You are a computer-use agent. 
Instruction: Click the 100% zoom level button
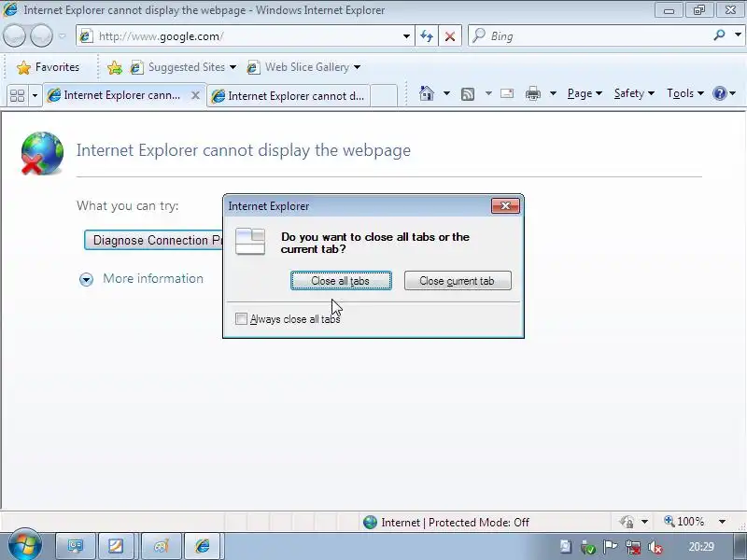(684, 522)
